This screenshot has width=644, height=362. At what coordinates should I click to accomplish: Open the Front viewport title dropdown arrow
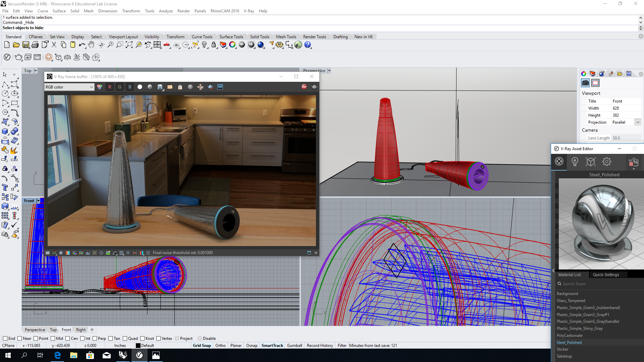[38, 201]
